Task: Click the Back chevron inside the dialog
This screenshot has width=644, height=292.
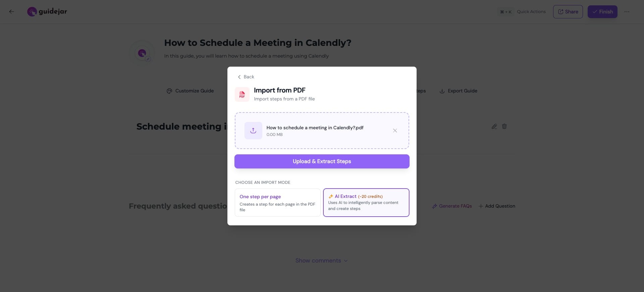Action: pos(239,77)
